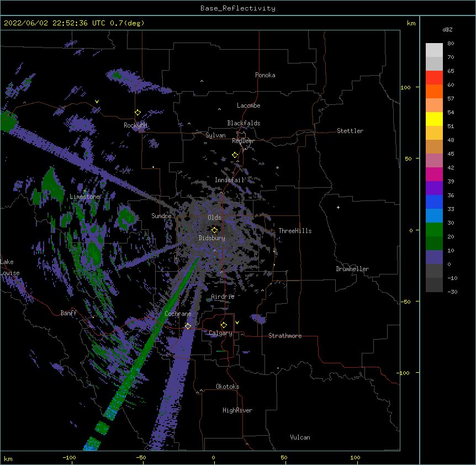Pick the white 70-80 dBZ legend swatch
Image resolution: width=476 pixels, height=465 pixels.
[x=434, y=50]
